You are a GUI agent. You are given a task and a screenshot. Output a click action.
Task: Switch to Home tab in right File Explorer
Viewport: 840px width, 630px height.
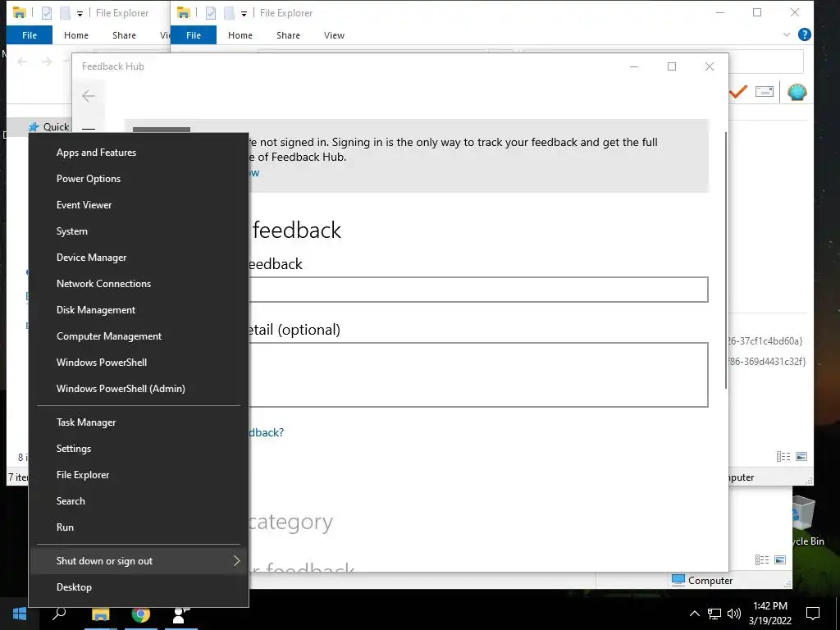240,35
